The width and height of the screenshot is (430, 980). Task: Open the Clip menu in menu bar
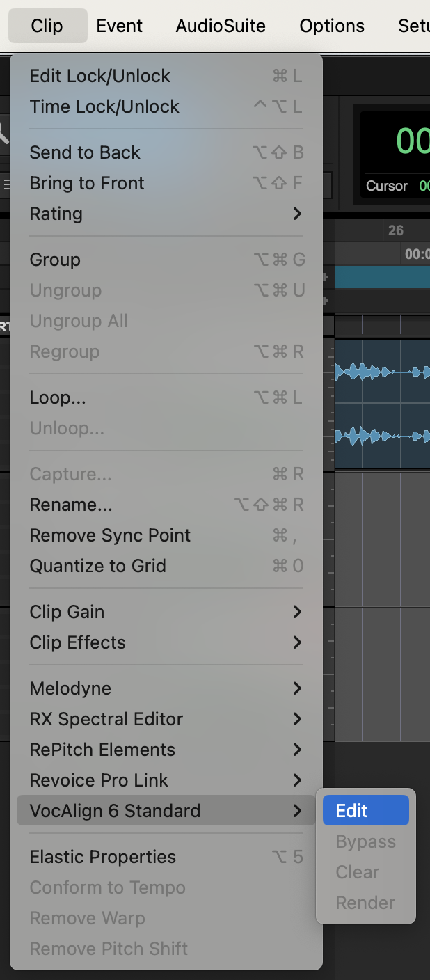point(47,26)
